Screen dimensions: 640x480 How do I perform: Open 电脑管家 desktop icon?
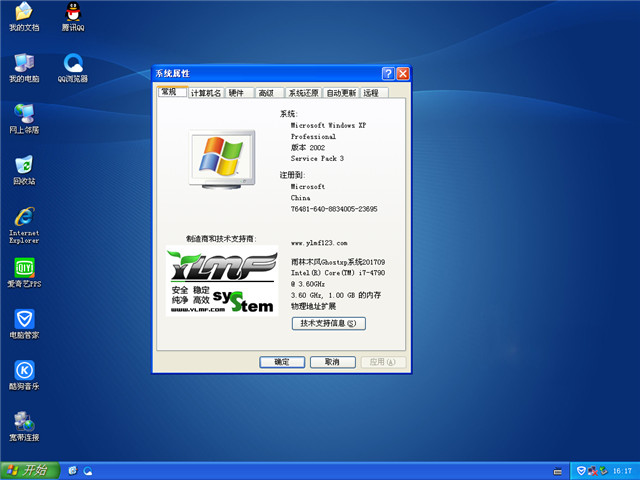click(24, 324)
